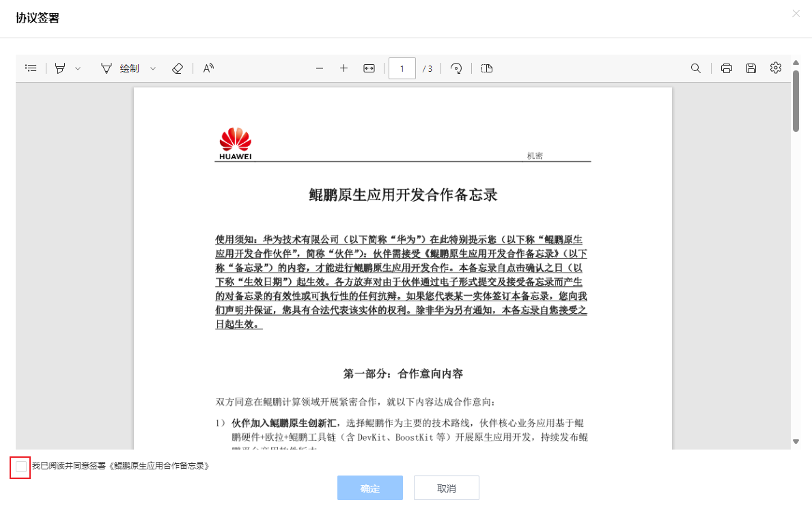Check the 我已阅读并同意签署 agreement checkbox
The width and height of the screenshot is (812, 509).
(21, 467)
